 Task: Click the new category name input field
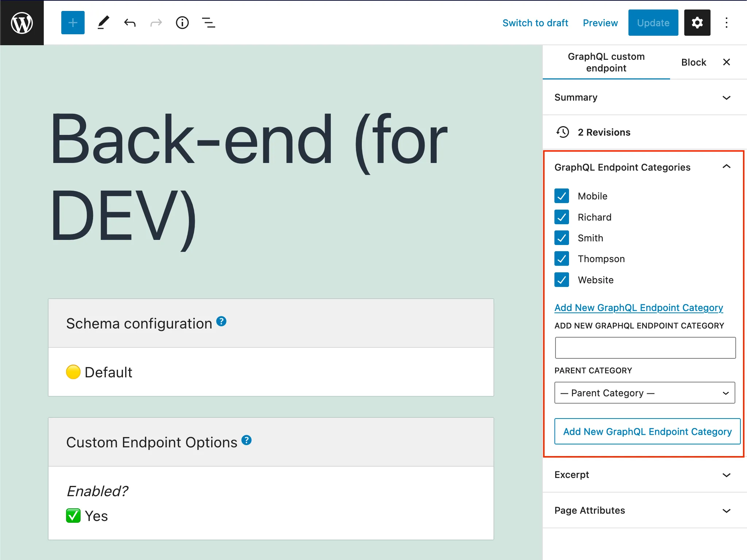pos(645,348)
